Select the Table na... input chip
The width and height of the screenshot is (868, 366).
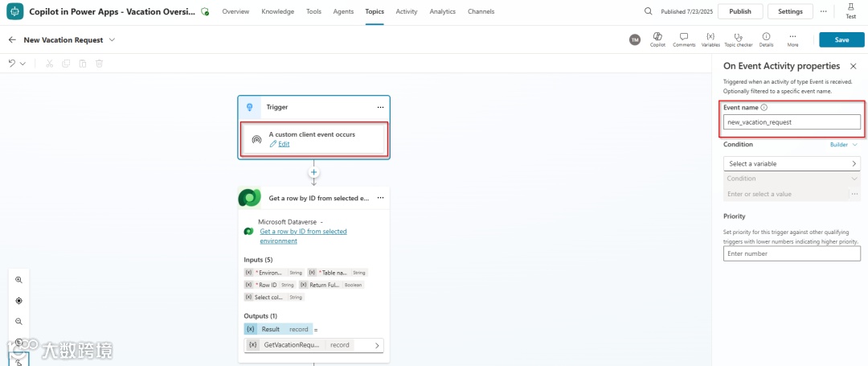click(x=337, y=273)
